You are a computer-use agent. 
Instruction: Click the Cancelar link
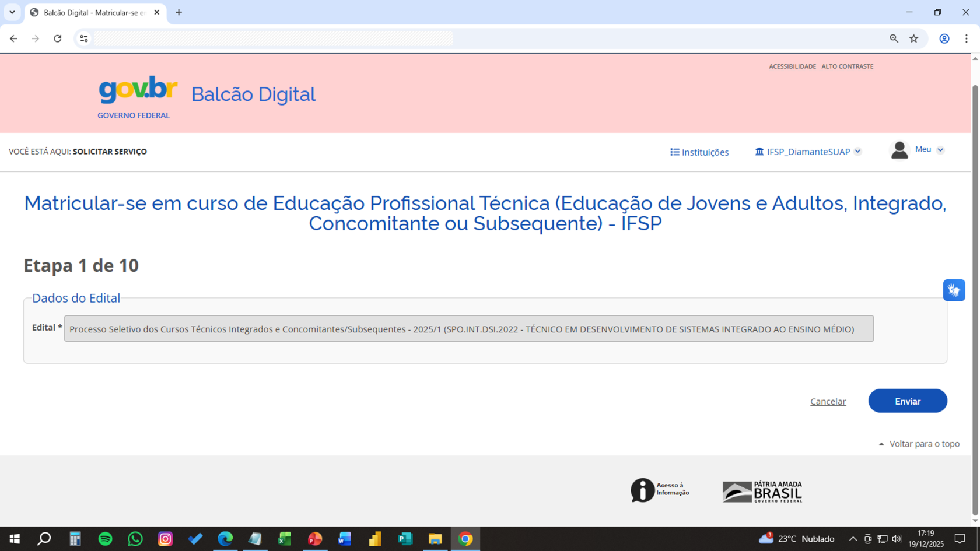(828, 401)
